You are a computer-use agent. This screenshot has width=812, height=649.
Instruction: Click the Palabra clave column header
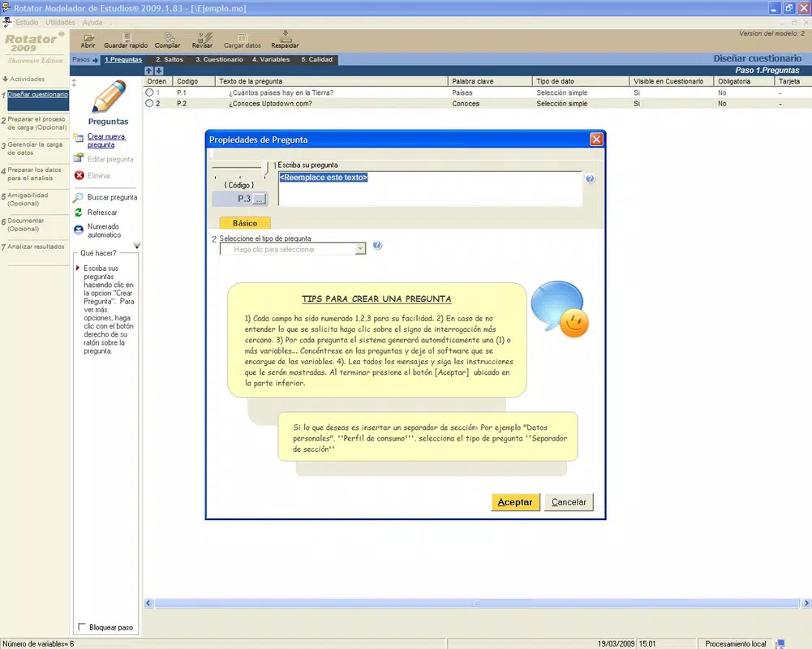(x=490, y=81)
